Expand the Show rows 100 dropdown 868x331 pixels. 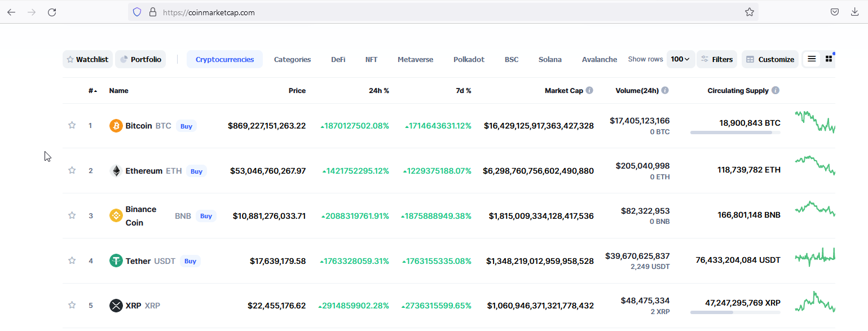(681, 59)
